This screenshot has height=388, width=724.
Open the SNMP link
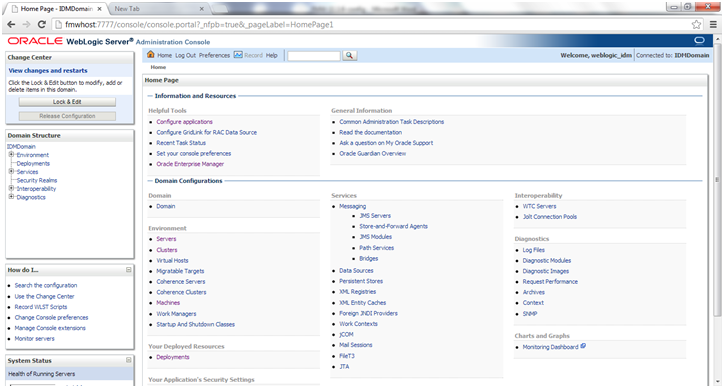pyautogui.click(x=530, y=314)
